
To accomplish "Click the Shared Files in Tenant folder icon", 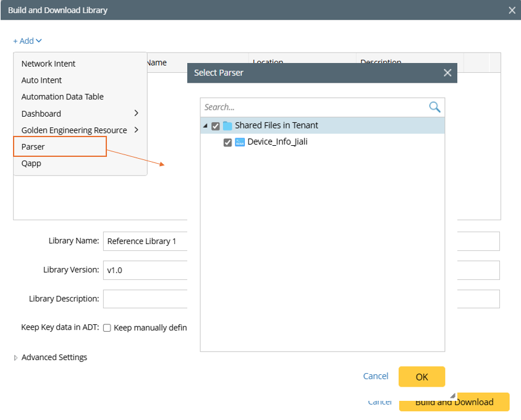I will 227,125.
